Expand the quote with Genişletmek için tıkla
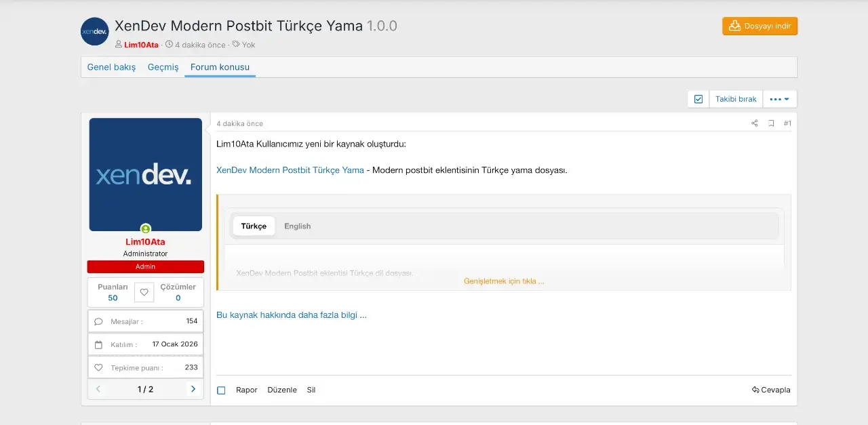Screen dimensions: 868x425 click(x=504, y=281)
